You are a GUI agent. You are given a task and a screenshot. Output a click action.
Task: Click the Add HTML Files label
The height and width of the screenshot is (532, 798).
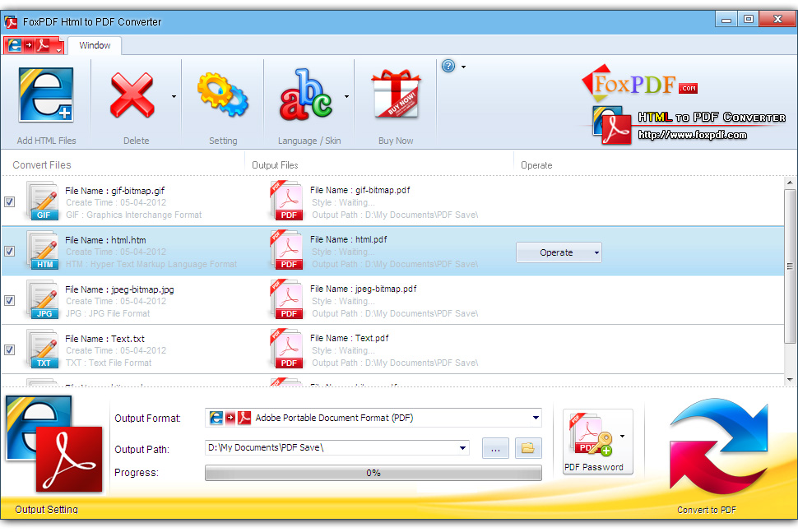[x=46, y=141]
